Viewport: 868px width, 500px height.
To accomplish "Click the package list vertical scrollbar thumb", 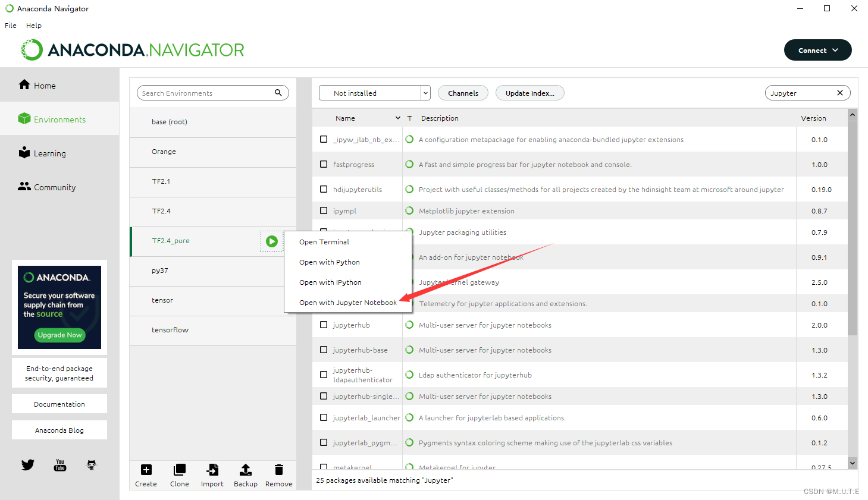I will coord(853,228).
